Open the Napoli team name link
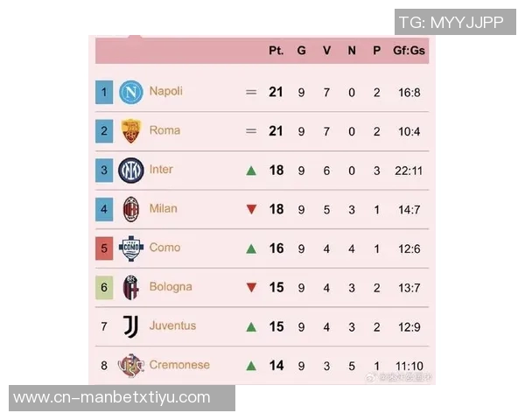This screenshot has height=420, width=525. tap(165, 91)
